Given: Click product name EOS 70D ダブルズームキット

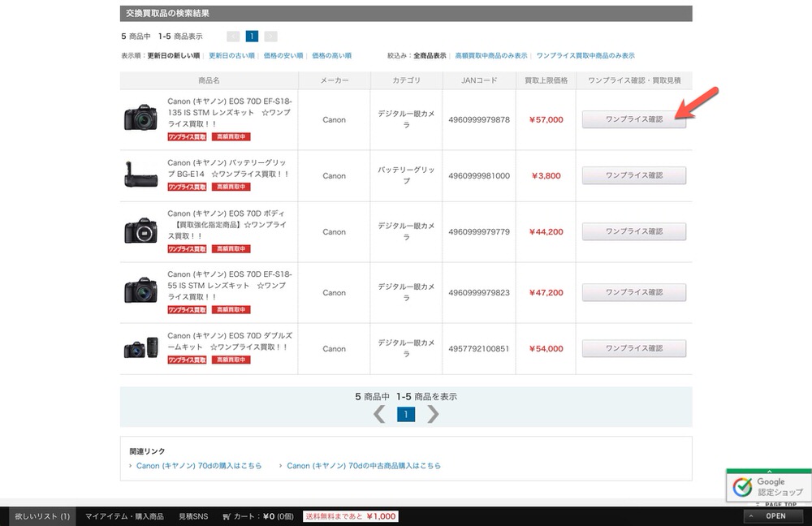Looking at the screenshot, I should [x=230, y=341].
